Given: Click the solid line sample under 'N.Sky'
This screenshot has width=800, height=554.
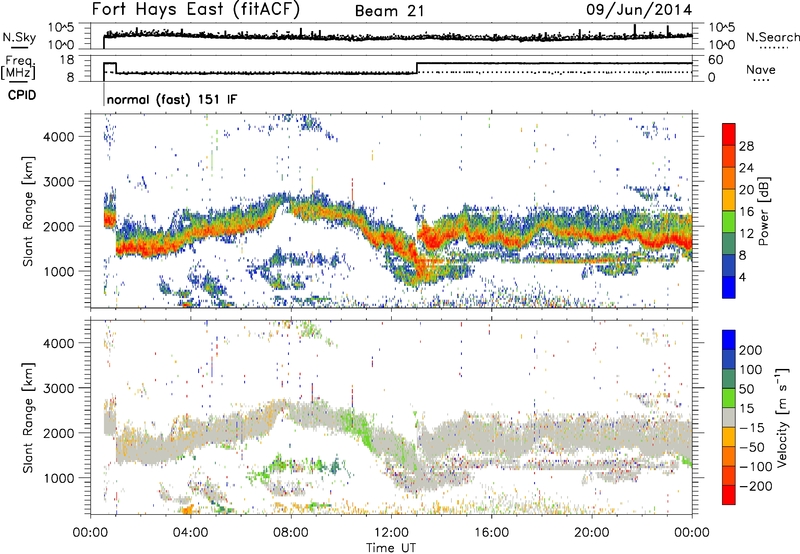Looking at the screenshot, I should click(x=19, y=47).
